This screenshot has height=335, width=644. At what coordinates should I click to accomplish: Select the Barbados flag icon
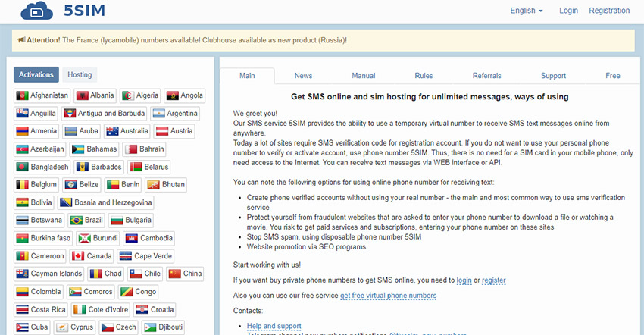pyautogui.click(x=83, y=167)
